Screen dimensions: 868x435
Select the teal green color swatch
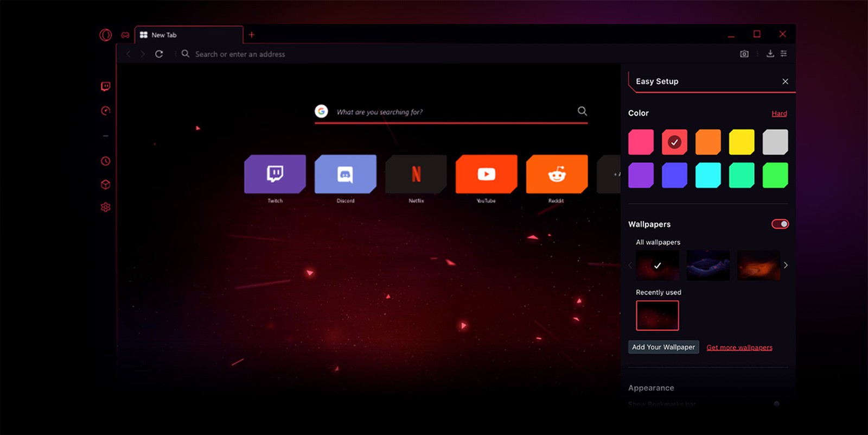742,175
